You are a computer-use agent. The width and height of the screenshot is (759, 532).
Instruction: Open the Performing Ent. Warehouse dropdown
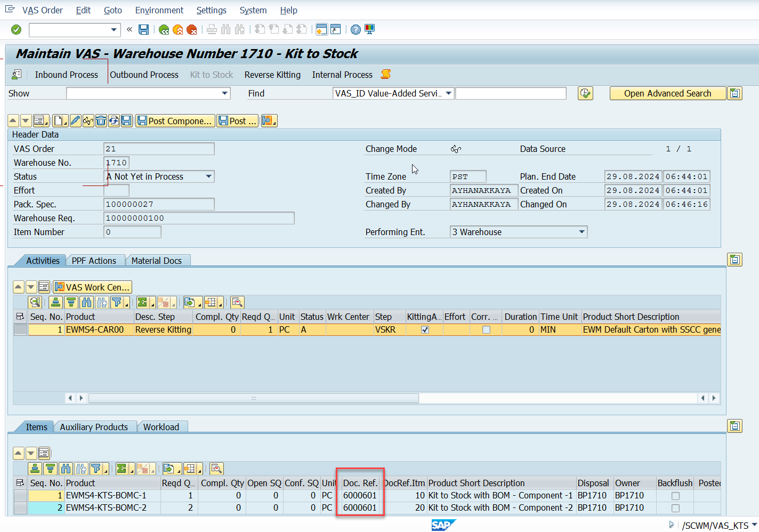tap(582, 232)
